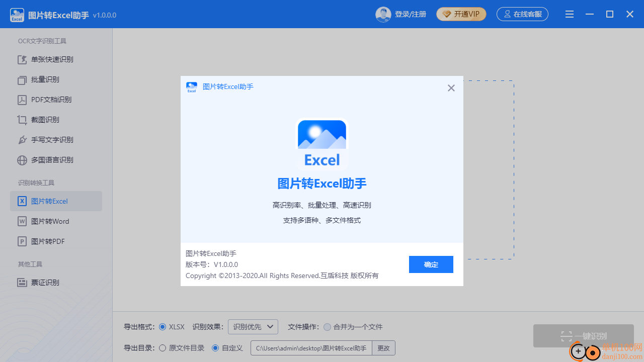This screenshot has width=644, height=362.
Task: Open PDF文档识别 in sidebar
Action: (x=56, y=100)
